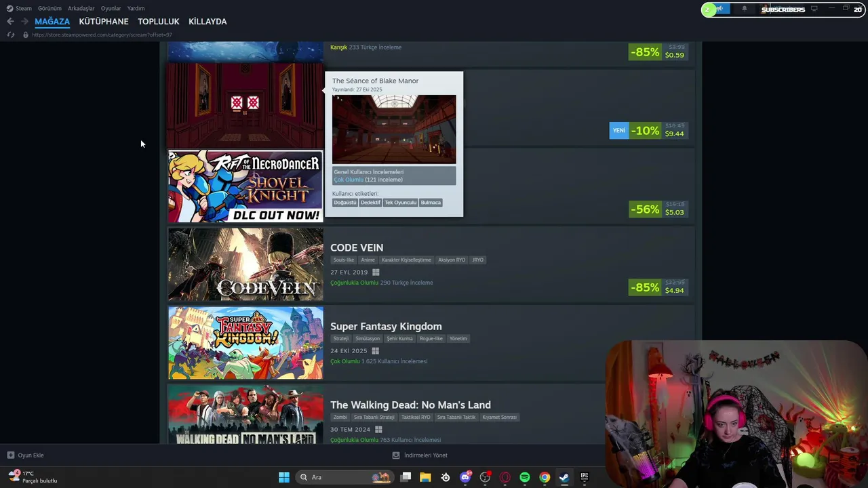The image size is (868, 488).
Task: Open File Explorer from the taskbar
Action: coord(425,477)
